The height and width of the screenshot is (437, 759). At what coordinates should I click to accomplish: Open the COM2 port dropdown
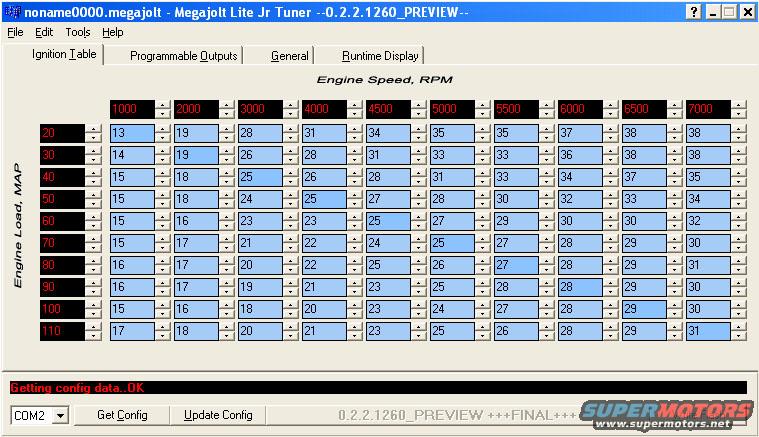(x=59, y=415)
